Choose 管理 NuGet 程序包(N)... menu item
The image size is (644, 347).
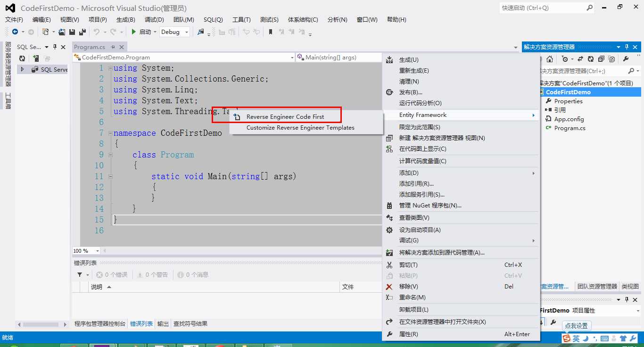click(x=461, y=206)
